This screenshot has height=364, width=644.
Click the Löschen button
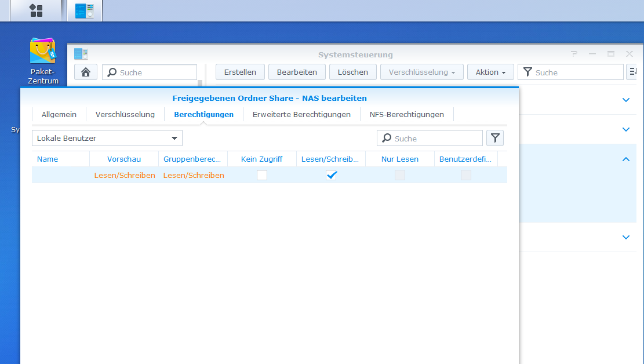[353, 72]
